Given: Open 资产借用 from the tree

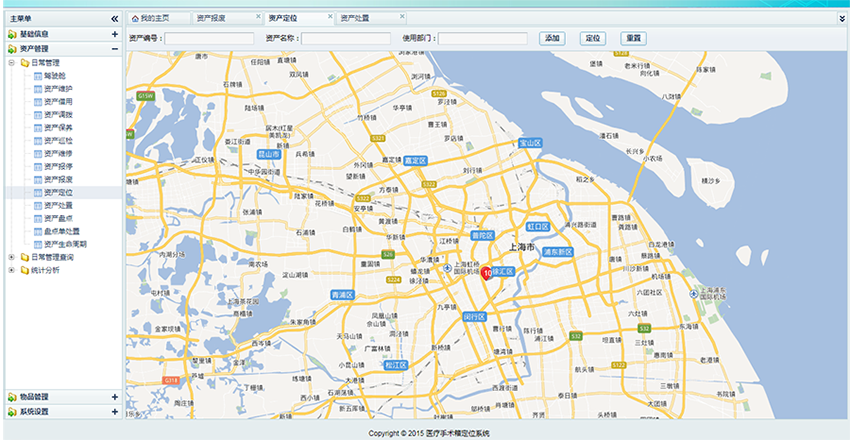Looking at the screenshot, I should pyautogui.click(x=58, y=102).
